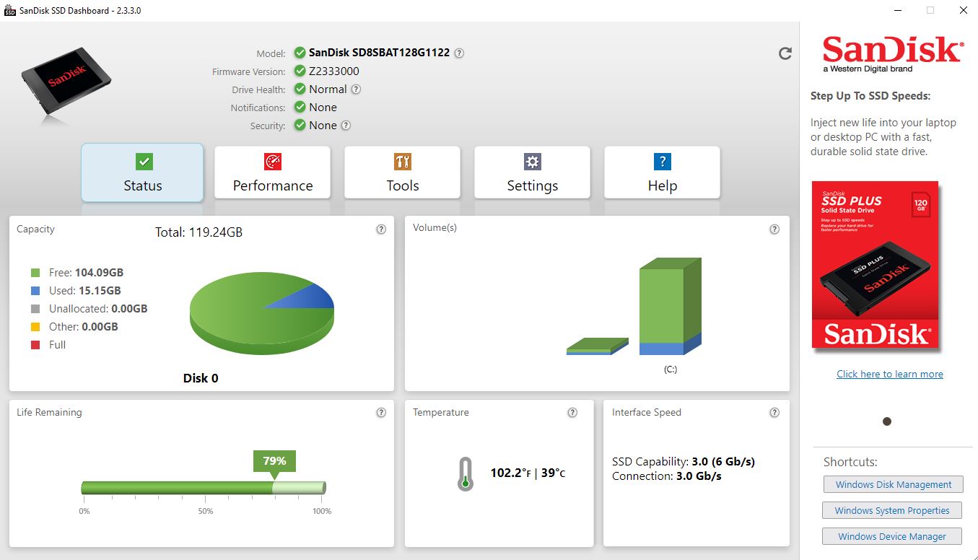Show help for the Life Remaining panel

(x=381, y=413)
